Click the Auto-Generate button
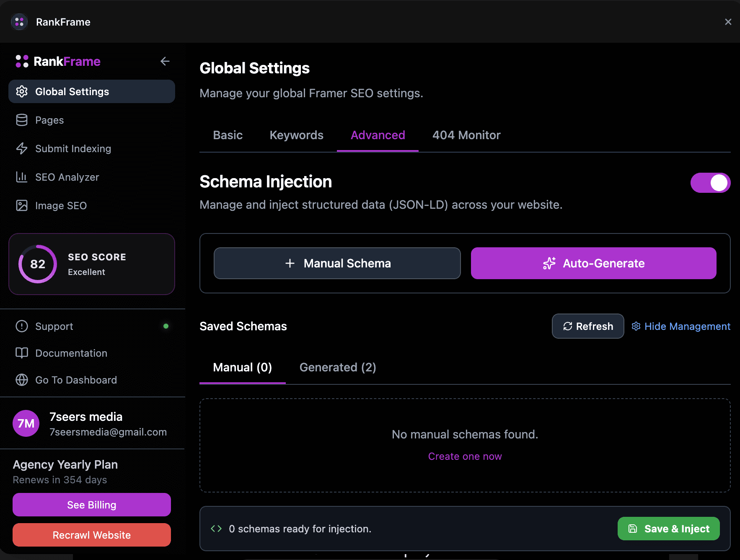Screen dimensions: 740x560 pos(594,263)
